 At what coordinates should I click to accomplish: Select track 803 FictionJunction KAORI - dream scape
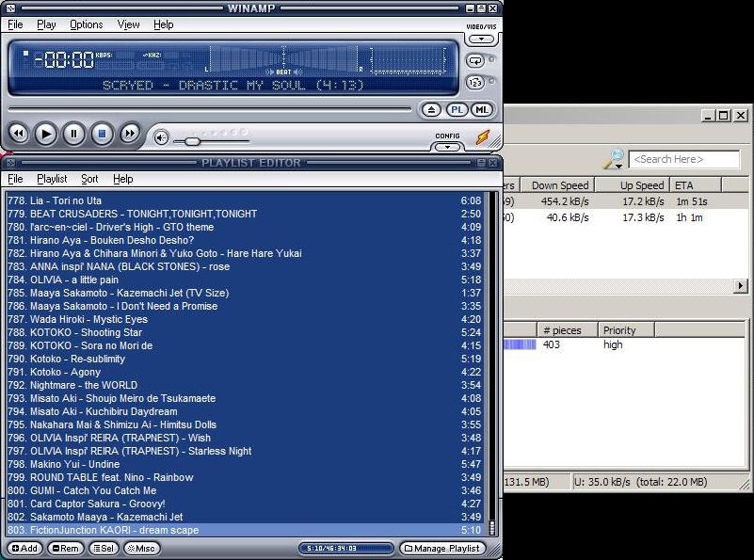coord(245,530)
